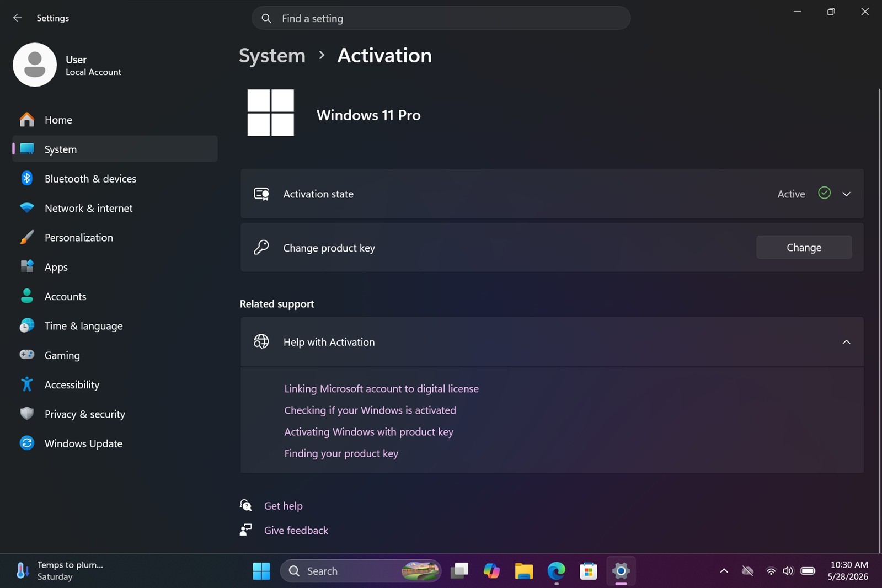Launch Microsoft Edge from the taskbar
Viewport: 882px width, 588px height.
(556, 571)
